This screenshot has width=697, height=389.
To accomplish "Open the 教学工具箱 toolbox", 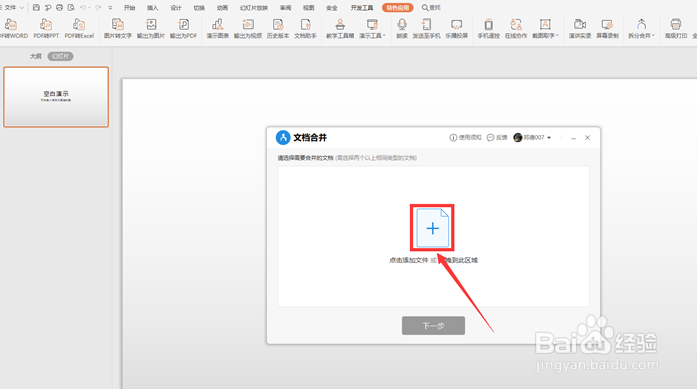I will click(340, 28).
